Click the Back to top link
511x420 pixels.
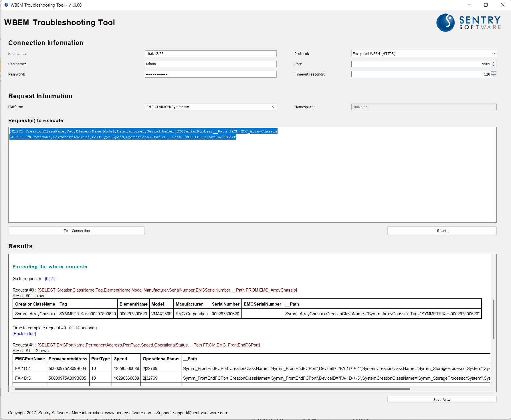pyautogui.click(x=24, y=333)
